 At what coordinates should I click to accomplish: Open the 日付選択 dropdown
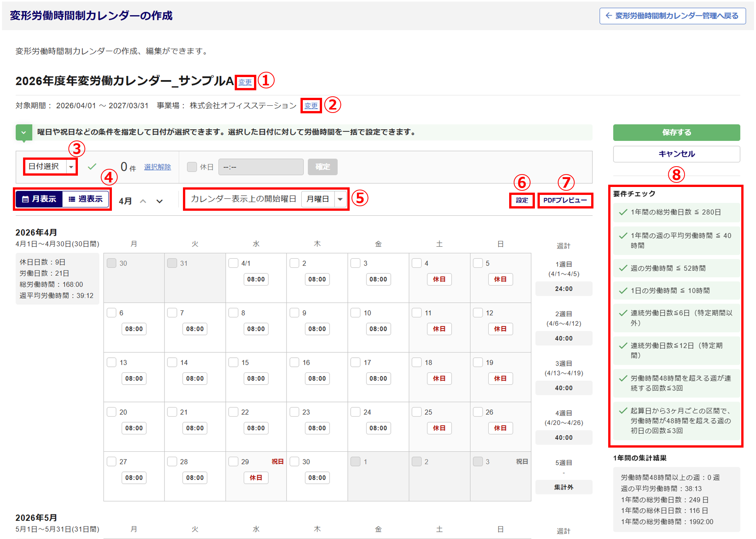(x=50, y=167)
